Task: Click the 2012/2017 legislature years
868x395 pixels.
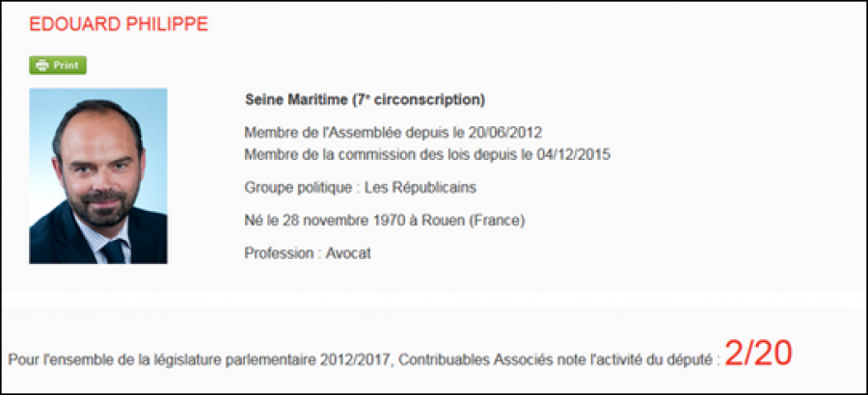Action: click(x=356, y=360)
